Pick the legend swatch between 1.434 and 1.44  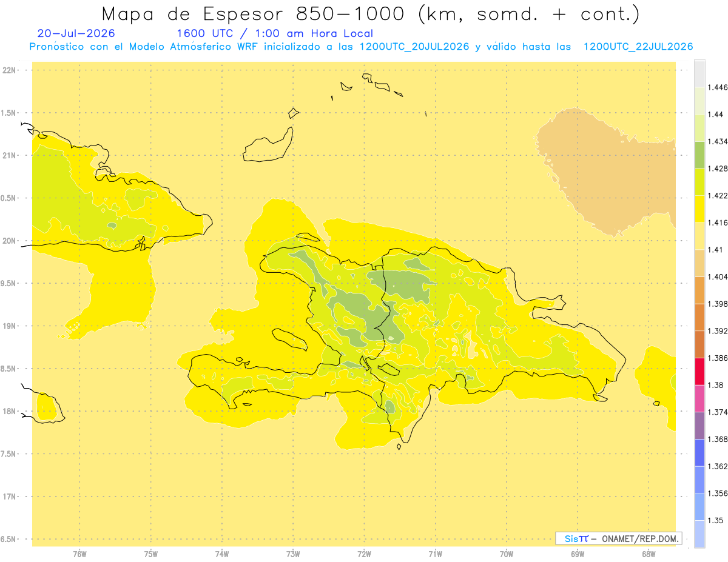[699, 127]
